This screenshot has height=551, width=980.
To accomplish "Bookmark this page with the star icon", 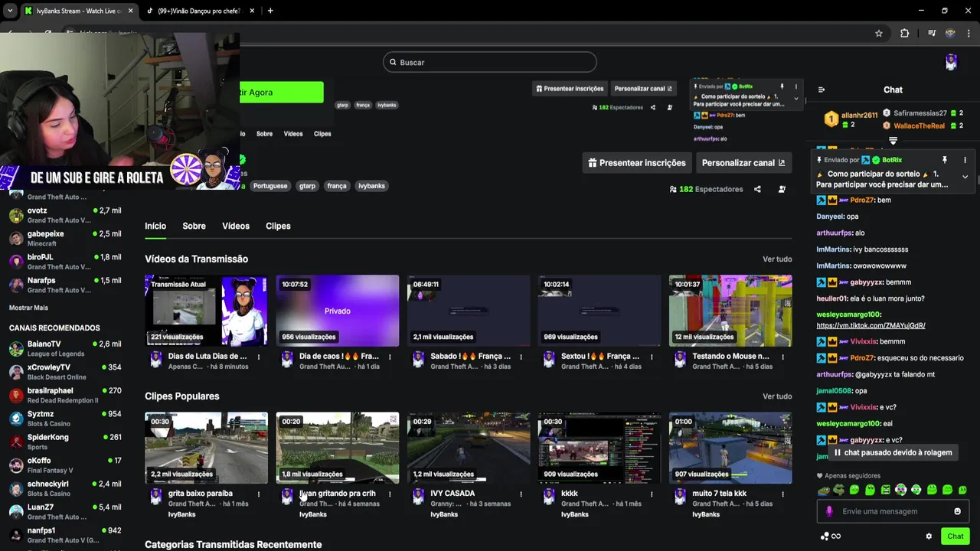I will 879,33.
